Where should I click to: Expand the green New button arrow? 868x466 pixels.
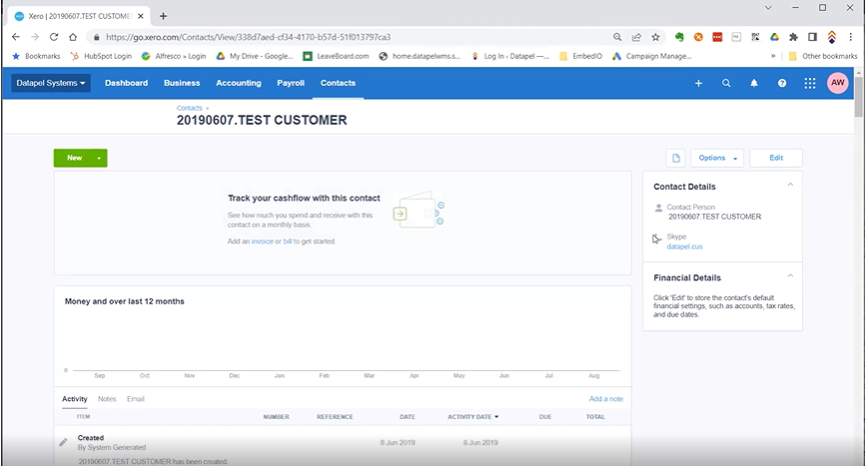tap(99, 158)
